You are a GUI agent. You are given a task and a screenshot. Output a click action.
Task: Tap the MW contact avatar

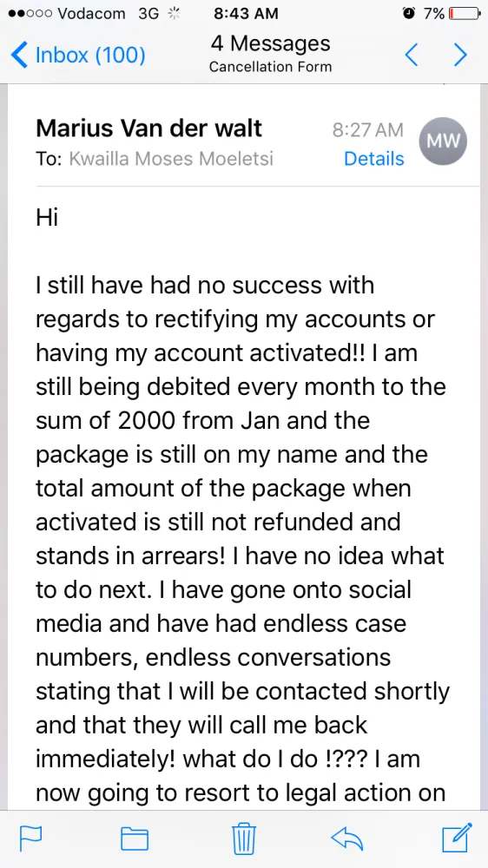point(443,141)
